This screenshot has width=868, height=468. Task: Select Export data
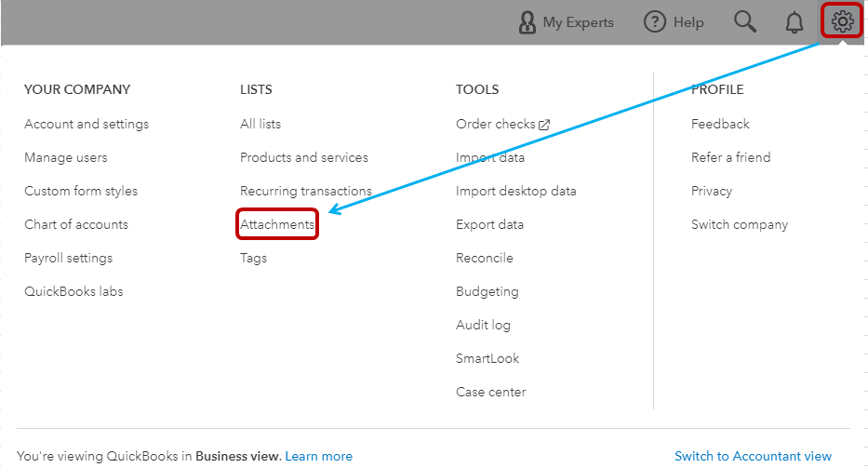[x=490, y=224]
